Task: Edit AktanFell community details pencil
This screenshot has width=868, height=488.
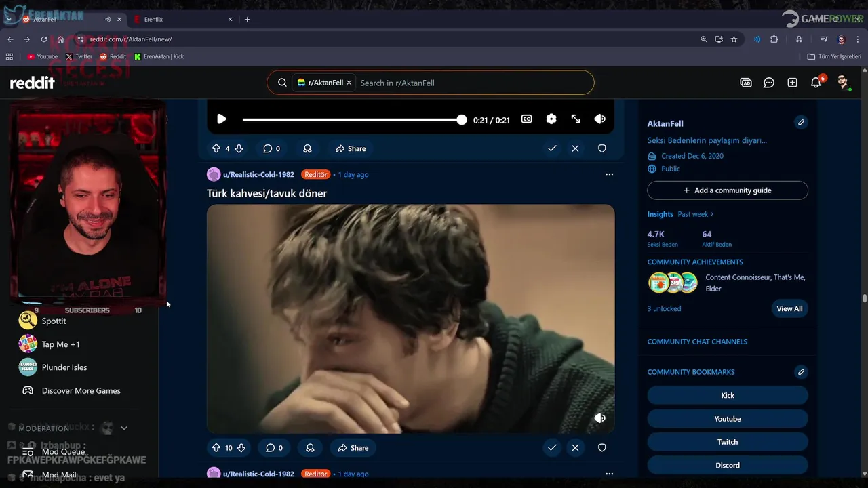Action: (x=801, y=123)
